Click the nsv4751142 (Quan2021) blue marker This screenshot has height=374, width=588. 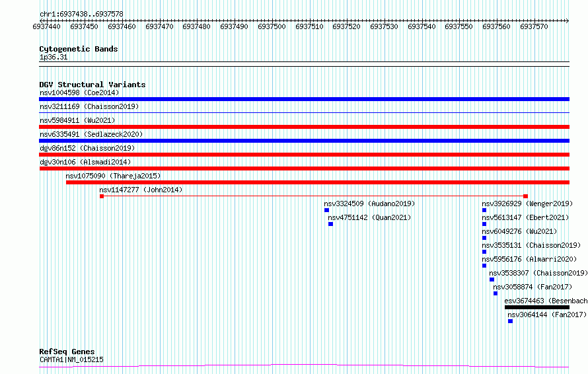330,224
